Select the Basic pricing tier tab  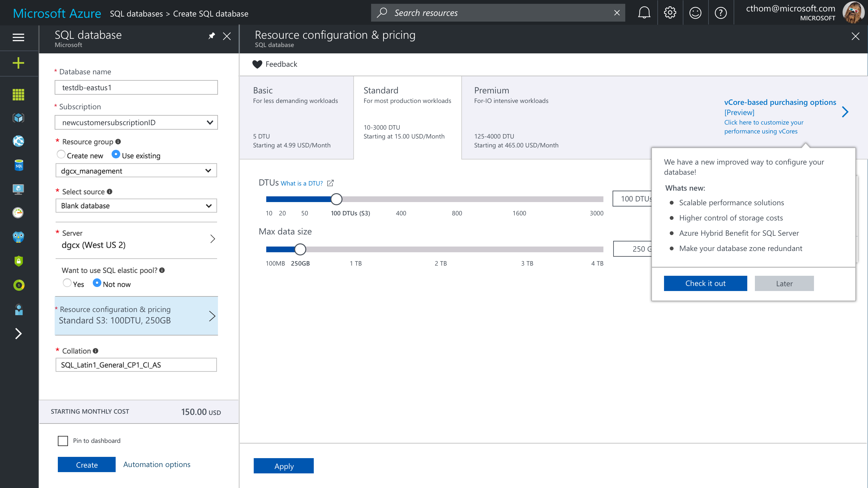296,118
